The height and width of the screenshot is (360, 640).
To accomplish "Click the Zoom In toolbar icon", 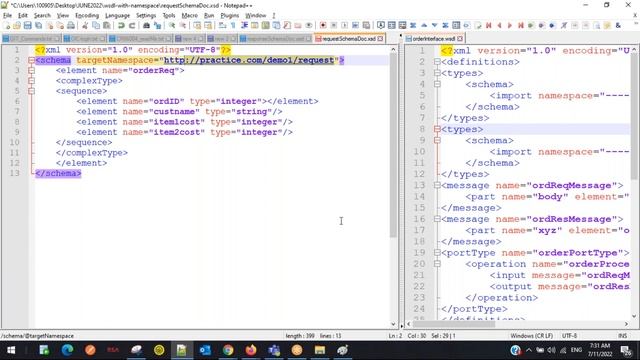I will tap(172, 25).
